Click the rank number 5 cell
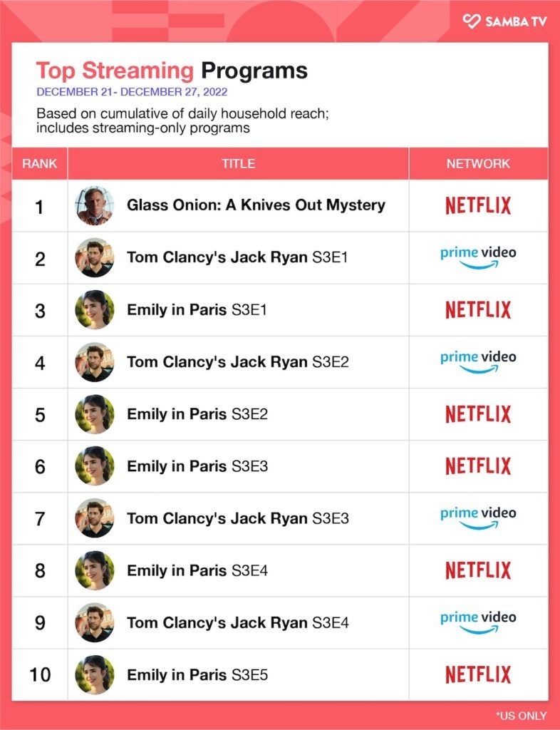Viewport: 560px width, 730px height. (40, 414)
